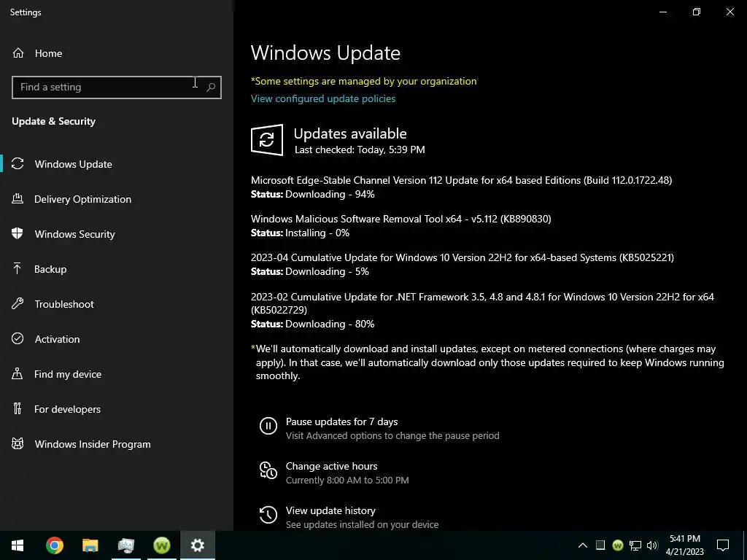The height and width of the screenshot is (560, 747).
Task: Click the large Updates available refresh icon
Action: 267,140
